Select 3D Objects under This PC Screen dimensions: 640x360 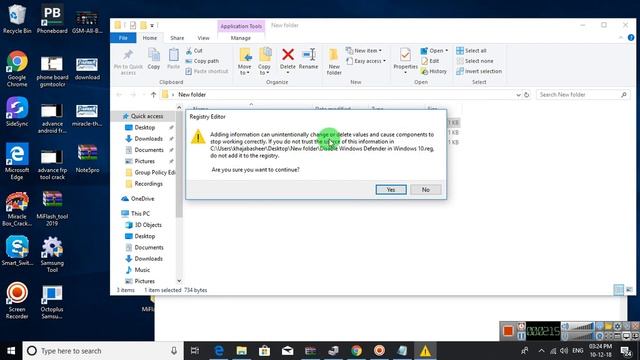pos(143,225)
